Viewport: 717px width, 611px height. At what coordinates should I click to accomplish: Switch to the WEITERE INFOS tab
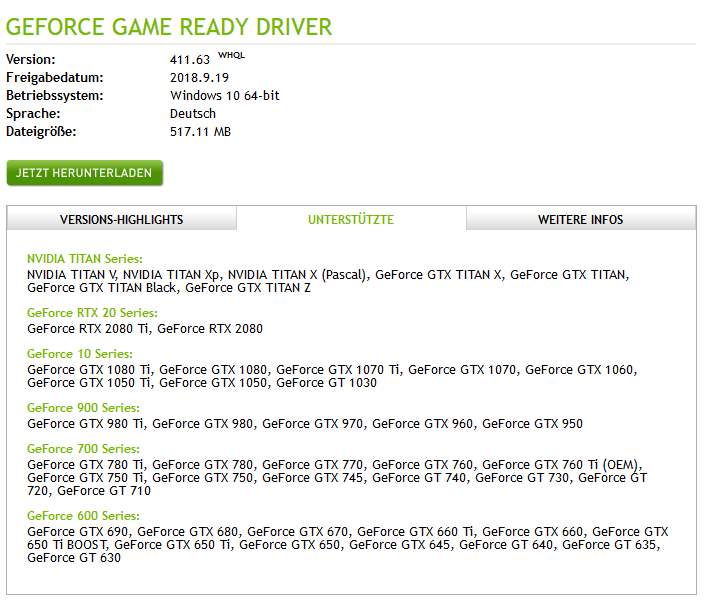(581, 219)
